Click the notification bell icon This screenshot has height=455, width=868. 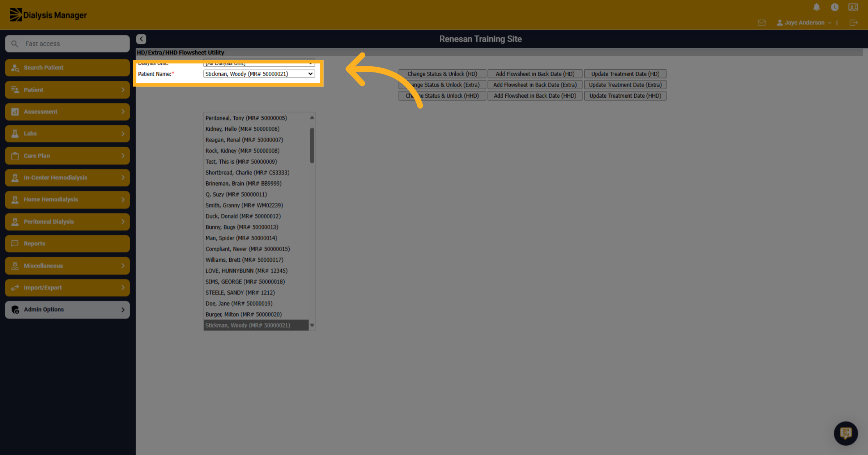pos(816,7)
